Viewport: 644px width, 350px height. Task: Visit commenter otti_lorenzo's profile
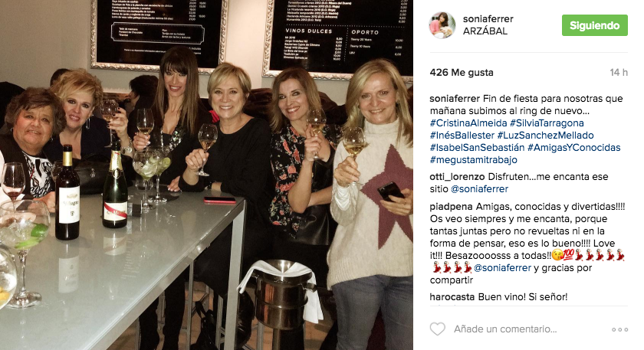457,177
